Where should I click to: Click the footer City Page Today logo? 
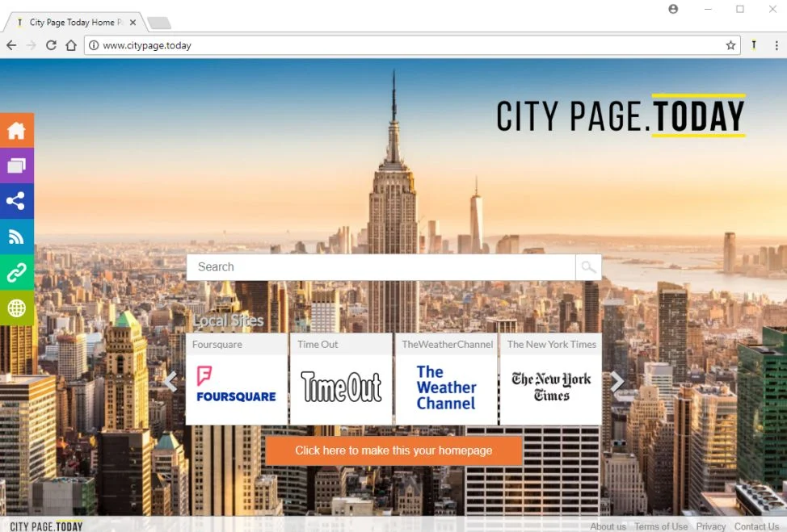(46, 526)
